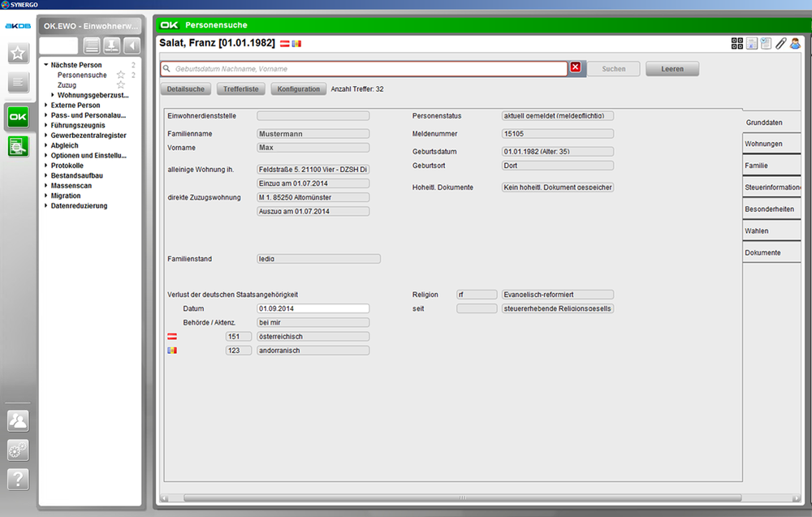Click the paperclip attachment icon

[x=780, y=44]
